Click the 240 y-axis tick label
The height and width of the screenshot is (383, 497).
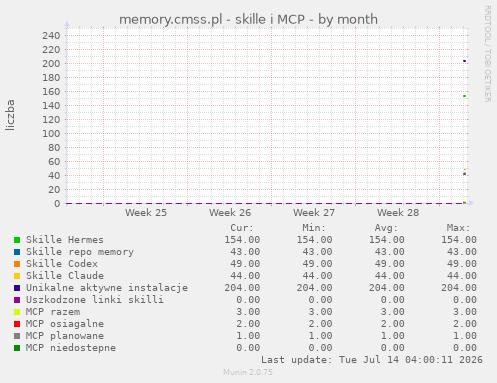[x=51, y=35]
